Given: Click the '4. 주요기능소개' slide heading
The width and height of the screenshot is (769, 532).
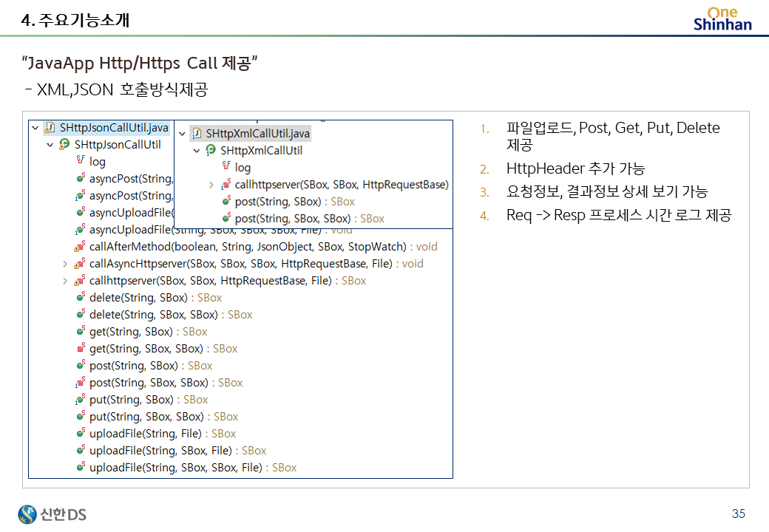Looking at the screenshot, I should (x=75, y=20).
